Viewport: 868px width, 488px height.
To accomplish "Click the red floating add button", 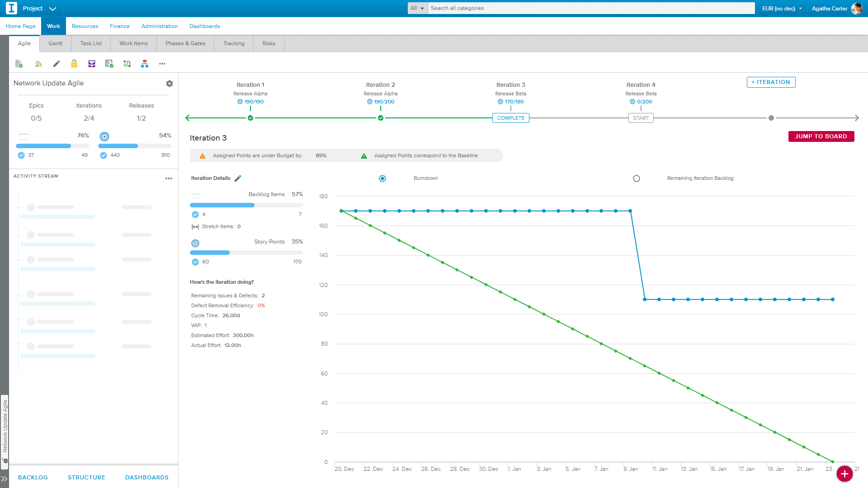I will [x=844, y=474].
